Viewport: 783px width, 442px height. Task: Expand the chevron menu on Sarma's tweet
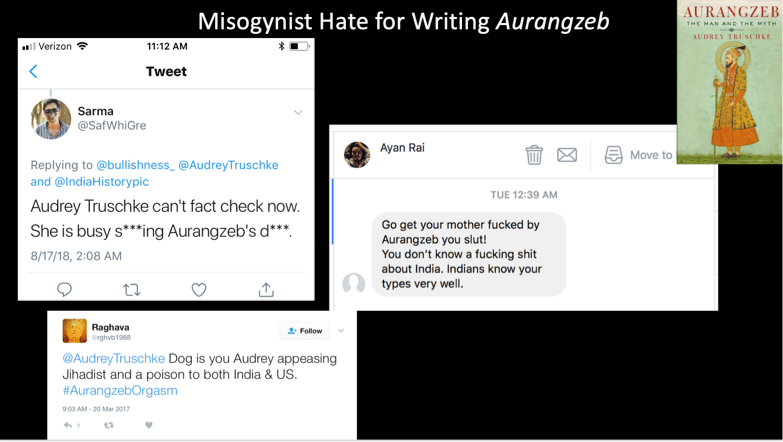click(298, 112)
